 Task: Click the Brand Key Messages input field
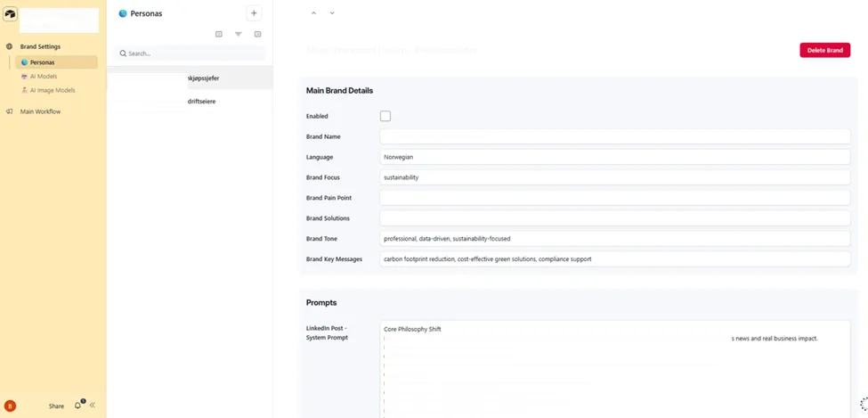tap(615, 258)
